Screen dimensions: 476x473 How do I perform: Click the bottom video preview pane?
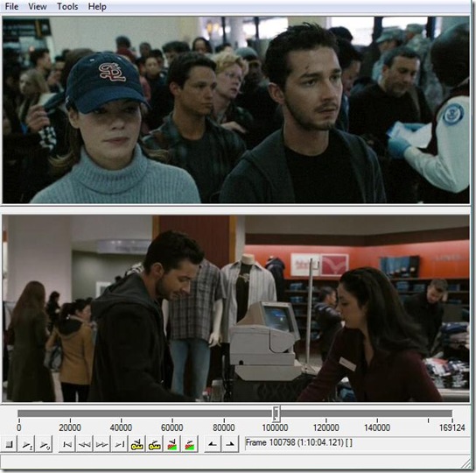click(235, 308)
